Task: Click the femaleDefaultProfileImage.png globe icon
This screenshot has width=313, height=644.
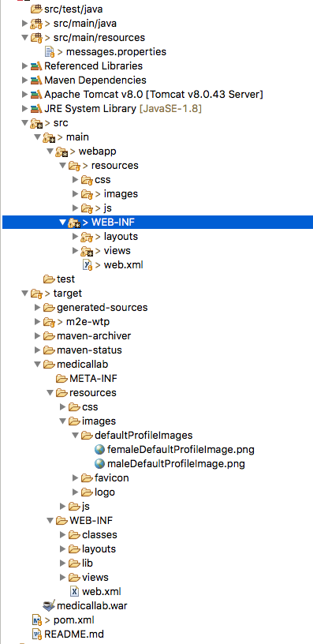Action: tap(99, 449)
